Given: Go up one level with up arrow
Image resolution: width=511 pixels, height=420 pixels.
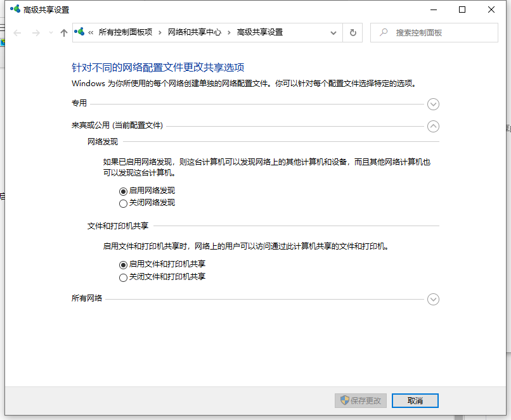Looking at the screenshot, I should pos(63,33).
